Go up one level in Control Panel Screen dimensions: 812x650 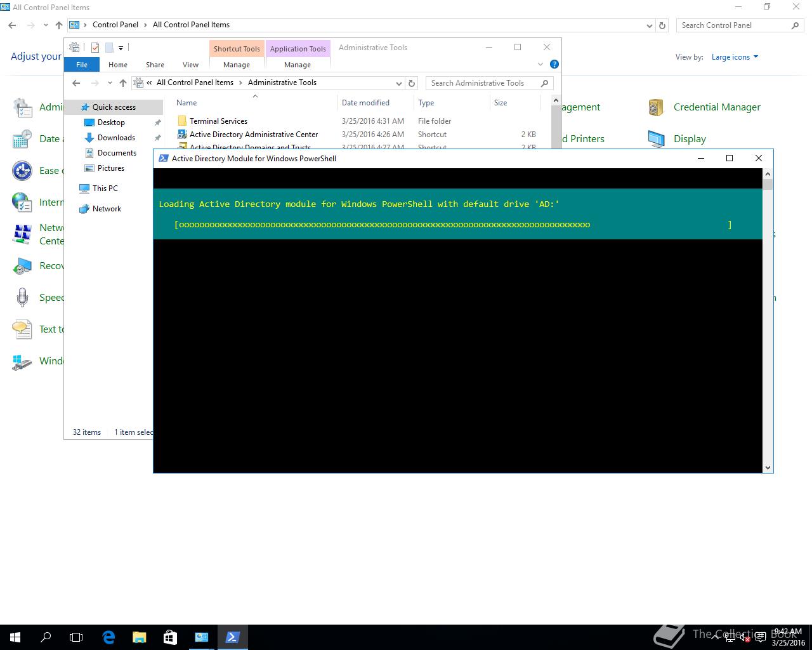coord(58,25)
